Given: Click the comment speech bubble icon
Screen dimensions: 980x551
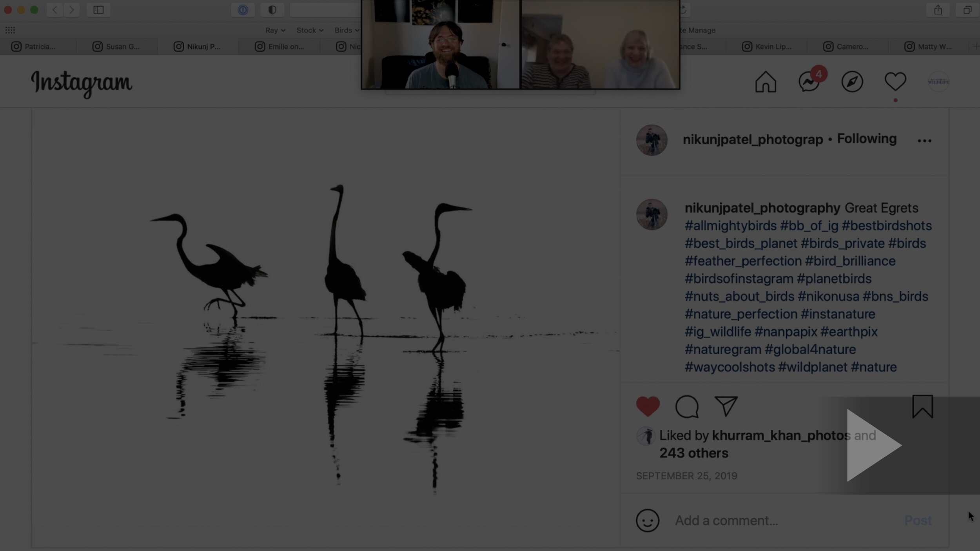Looking at the screenshot, I should click(x=687, y=406).
